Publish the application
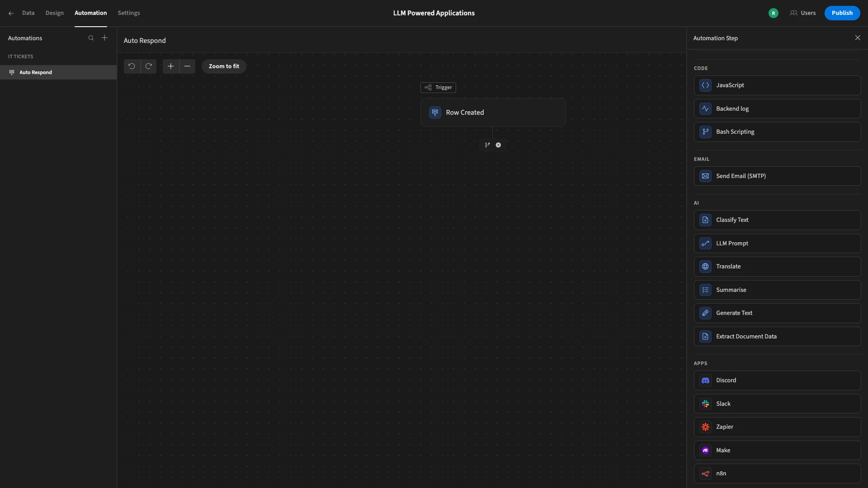868x488 pixels. (x=842, y=13)
